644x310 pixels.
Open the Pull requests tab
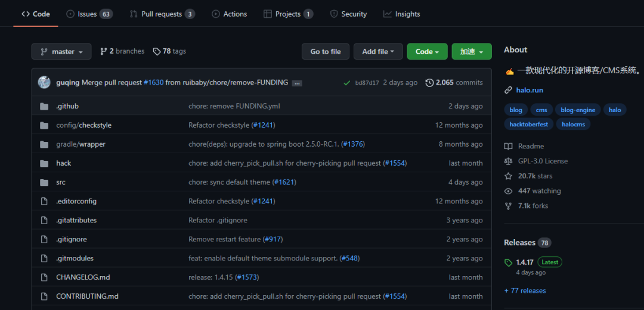tap(162, 14)
